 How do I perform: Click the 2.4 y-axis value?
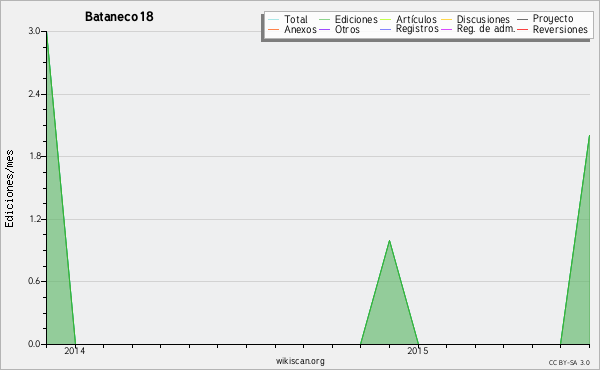[x=34, y=94]
